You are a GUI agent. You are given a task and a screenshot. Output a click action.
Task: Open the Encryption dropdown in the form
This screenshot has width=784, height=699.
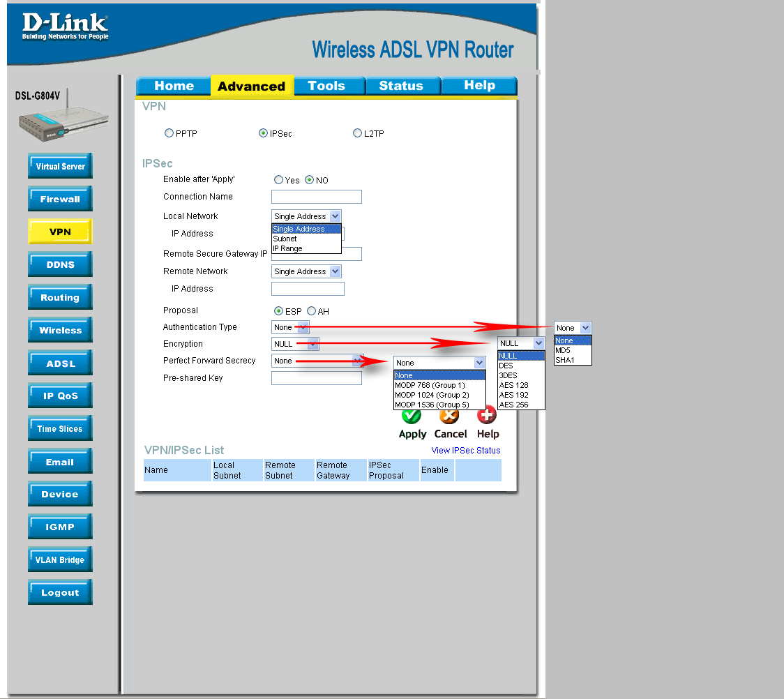pos(295,344)
